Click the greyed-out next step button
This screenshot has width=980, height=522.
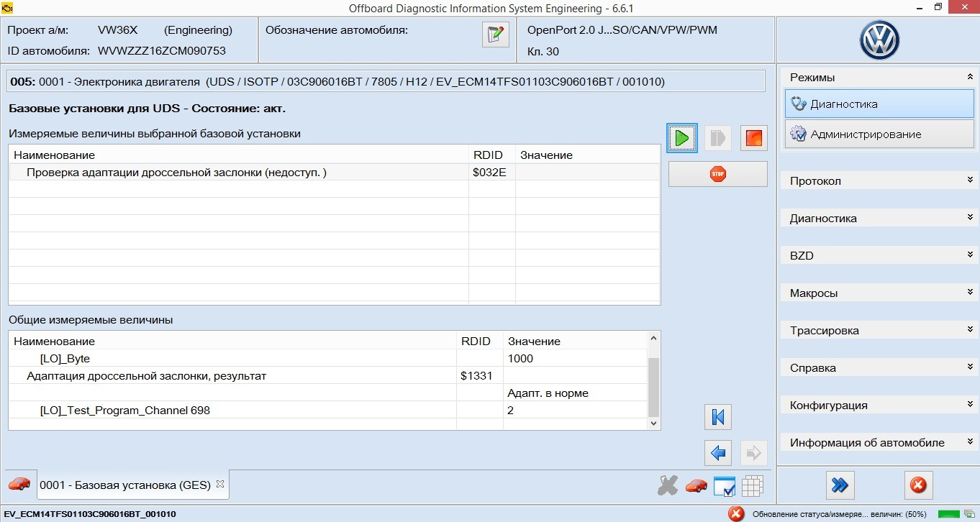[x=717, y=138]
